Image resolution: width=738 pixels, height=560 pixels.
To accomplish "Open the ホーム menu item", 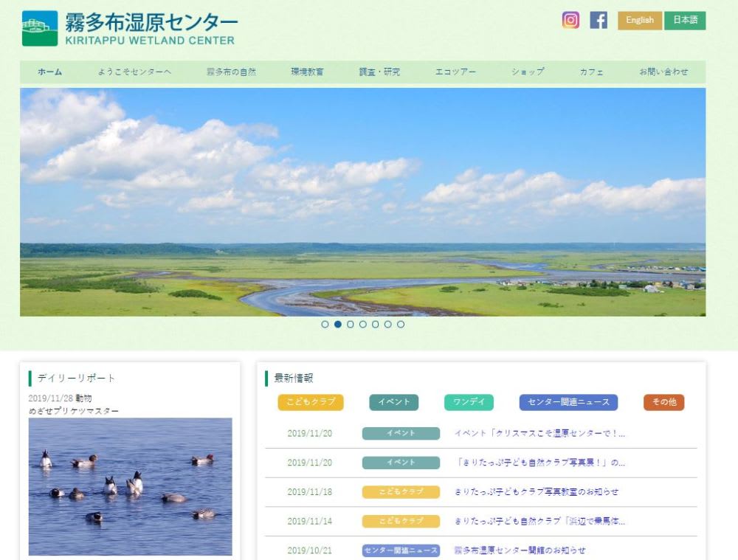I will click(x=50, y=72).
